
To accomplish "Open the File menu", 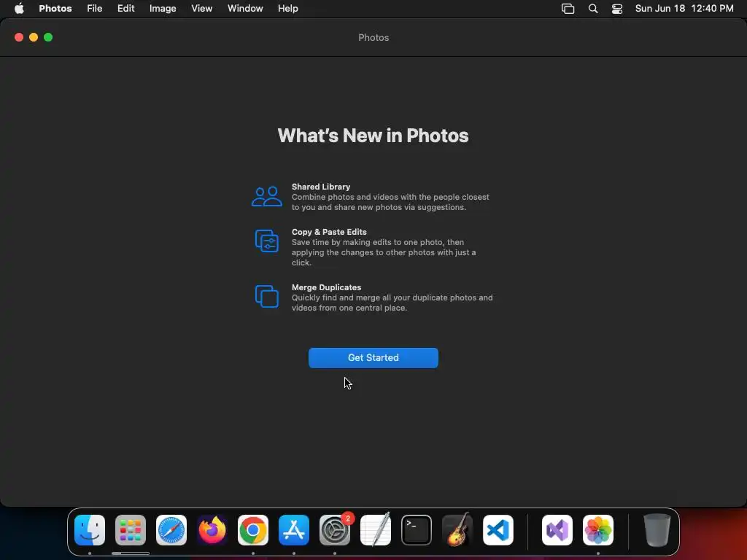I will click(94, 8).
